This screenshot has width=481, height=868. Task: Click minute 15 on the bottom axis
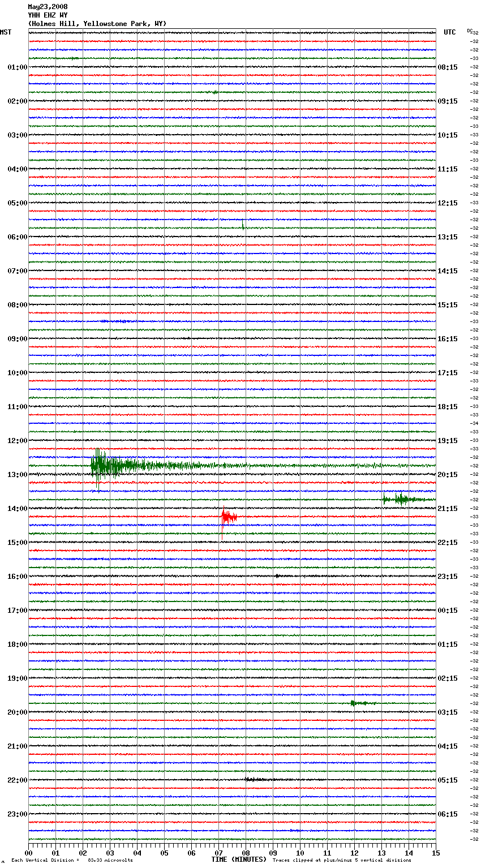coord(436,853)
